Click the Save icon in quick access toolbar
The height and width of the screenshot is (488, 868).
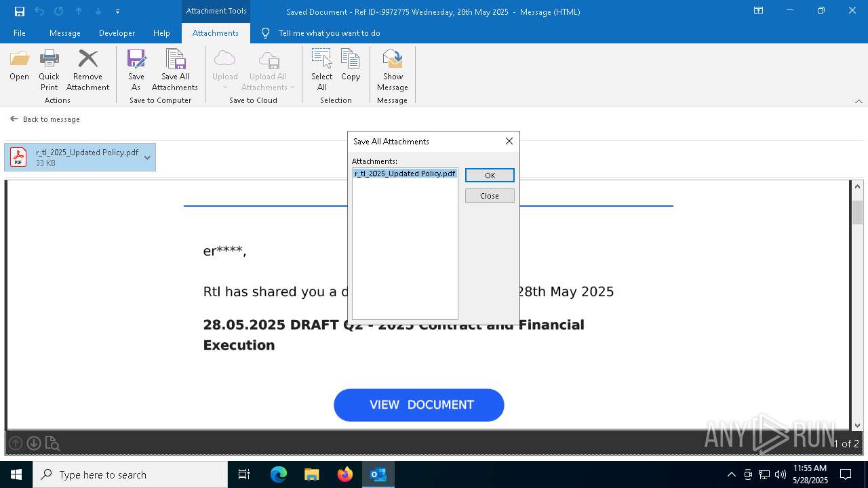[x=20, y=12]
